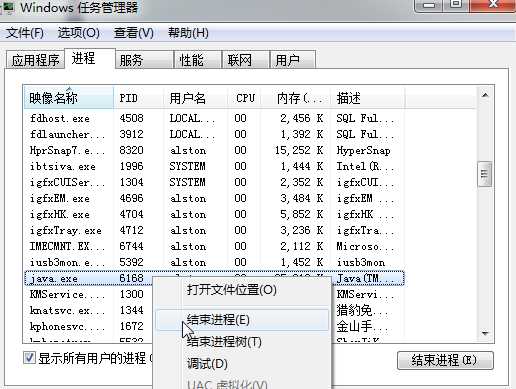The height and width of the screenshot is (389, 516).
Task: Switch to the 服务 tab
Action: point(145,60)
